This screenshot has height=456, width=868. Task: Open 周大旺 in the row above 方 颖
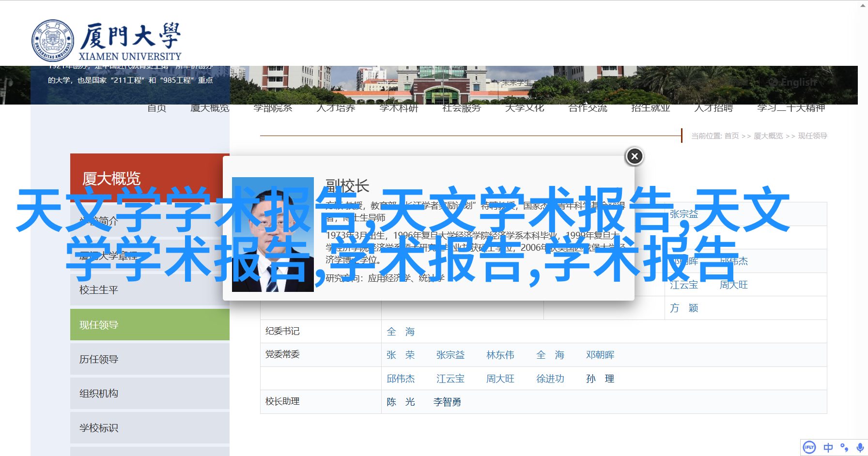coord(734,285)
